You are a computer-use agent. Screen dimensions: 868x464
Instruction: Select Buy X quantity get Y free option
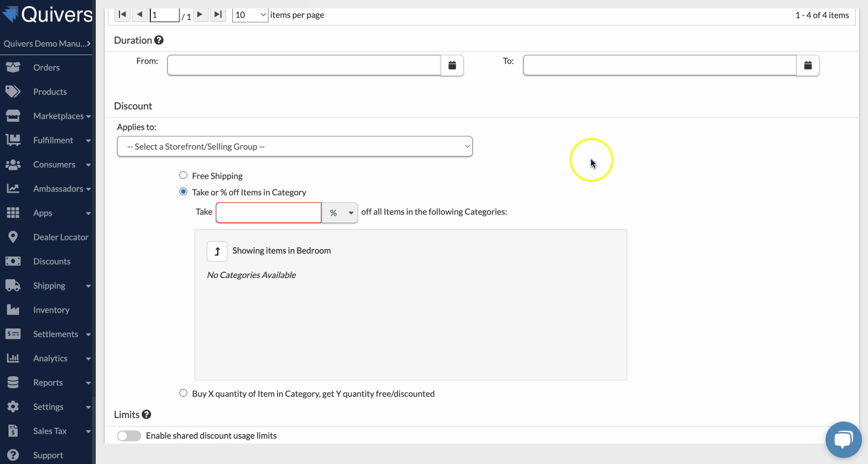pos(184,393)
